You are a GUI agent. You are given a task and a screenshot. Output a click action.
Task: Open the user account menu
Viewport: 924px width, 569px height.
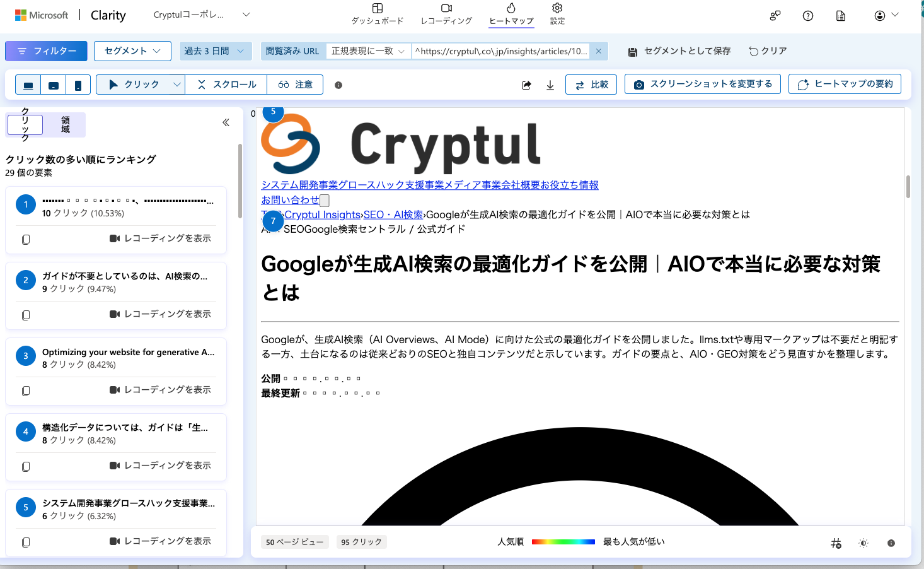tap(886, 15)
